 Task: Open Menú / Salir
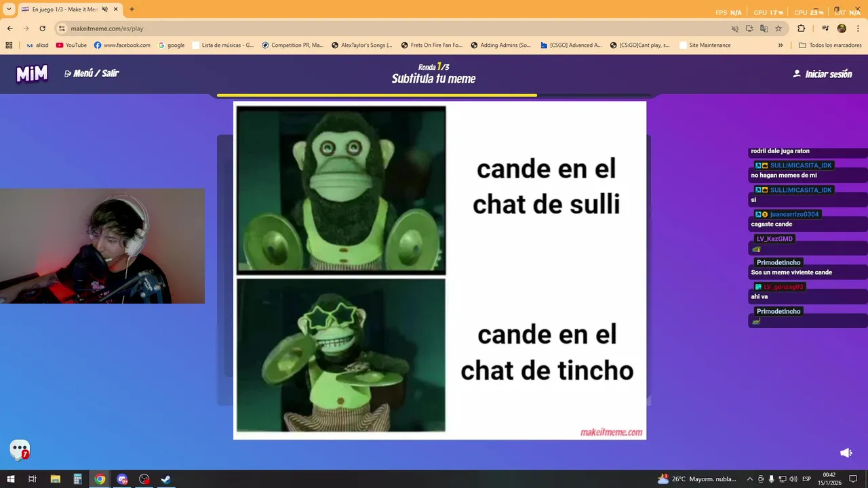coord(92,73)
